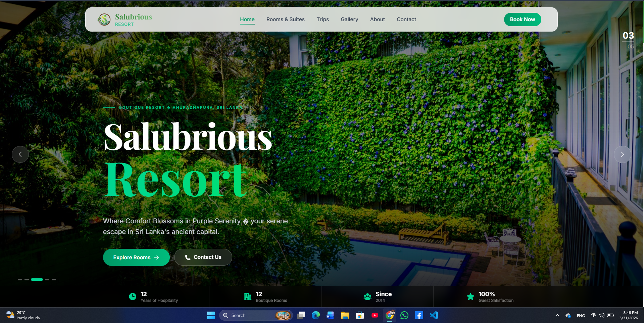Open WhatsApp from the taskbar
This screenshot has width=644, height=323.
click(x=404, y=315)
